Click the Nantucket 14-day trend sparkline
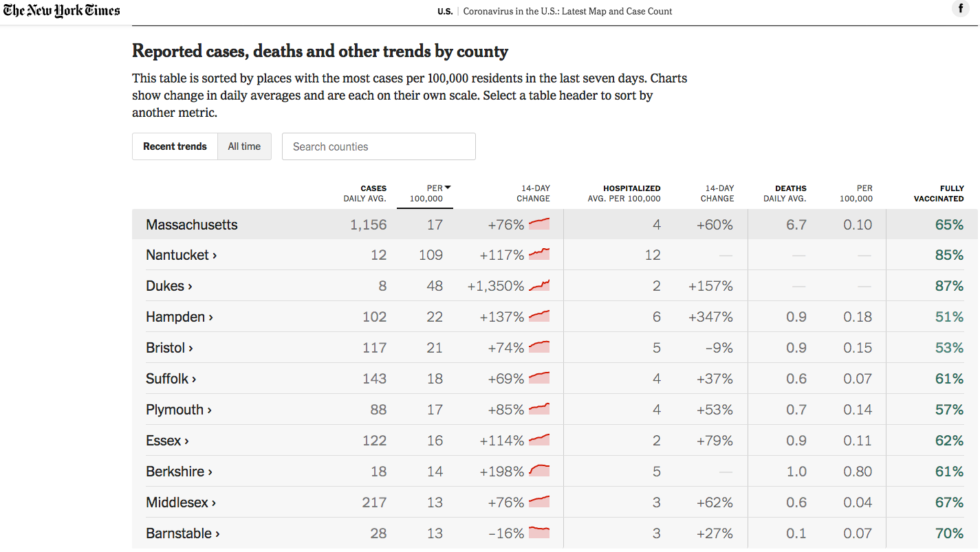Viewport: 980px width, 552px height. pyautogui.click(x=539, y=254)
